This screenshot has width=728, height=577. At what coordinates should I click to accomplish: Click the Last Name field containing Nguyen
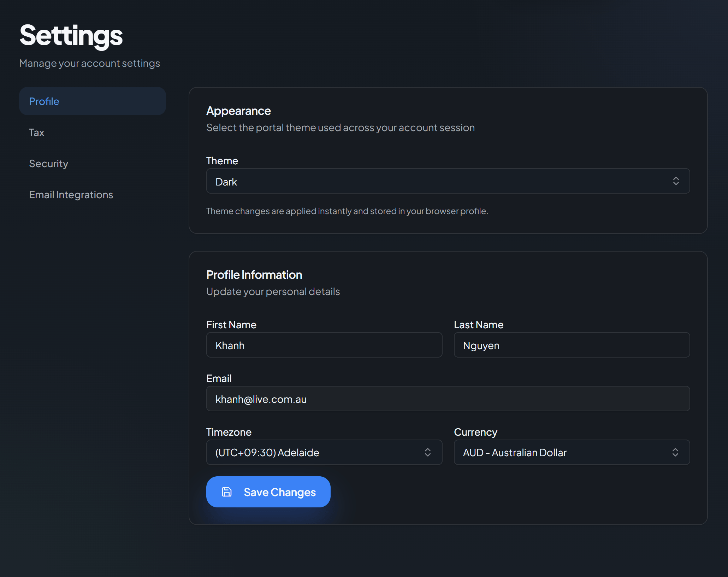point(572,345)
